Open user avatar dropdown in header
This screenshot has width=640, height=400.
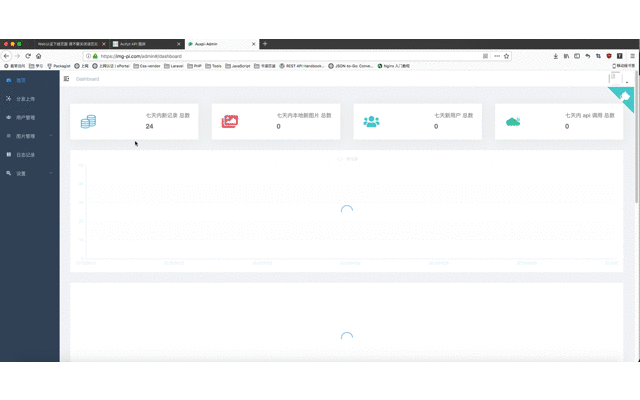pos(618,78)
